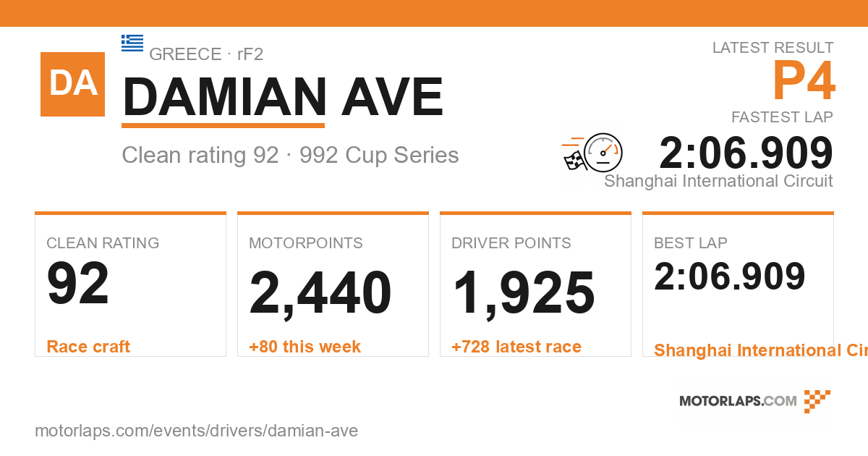Click the Motorlaps checkered logo icon
The width and height of the screenshot is (868, 456).
coord(817,401)
